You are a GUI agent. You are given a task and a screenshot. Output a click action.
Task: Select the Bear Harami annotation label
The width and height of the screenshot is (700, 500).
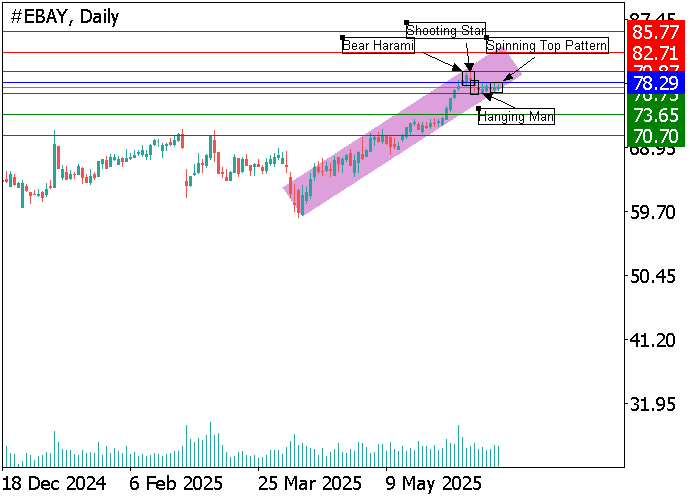point(378,45)
